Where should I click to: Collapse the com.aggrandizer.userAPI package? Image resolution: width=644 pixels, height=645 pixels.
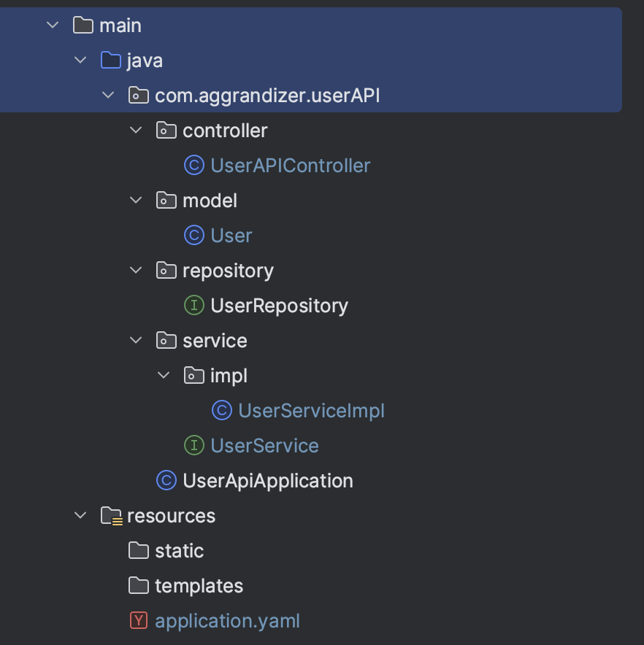point(108,96)
